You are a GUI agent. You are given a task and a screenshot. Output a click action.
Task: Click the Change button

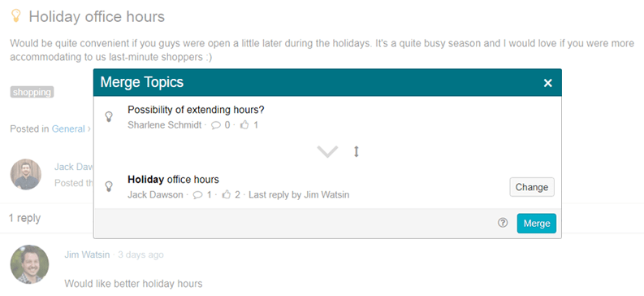click(532, 187)
